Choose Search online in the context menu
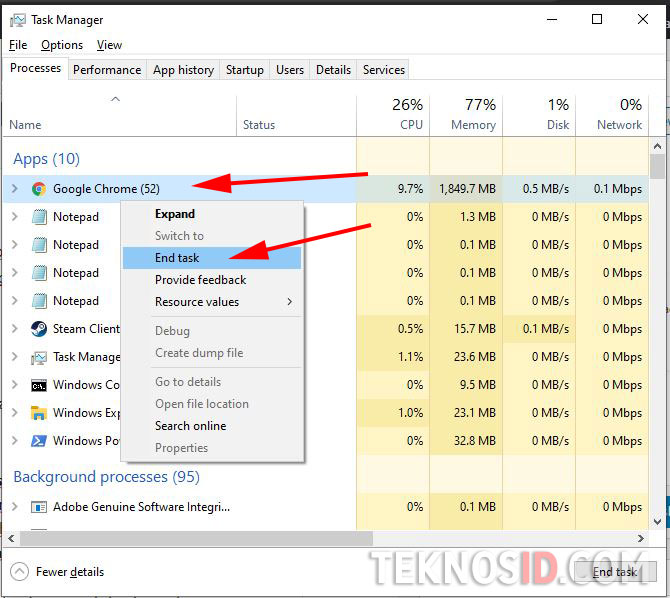670x598 pixels. point(212,426)
